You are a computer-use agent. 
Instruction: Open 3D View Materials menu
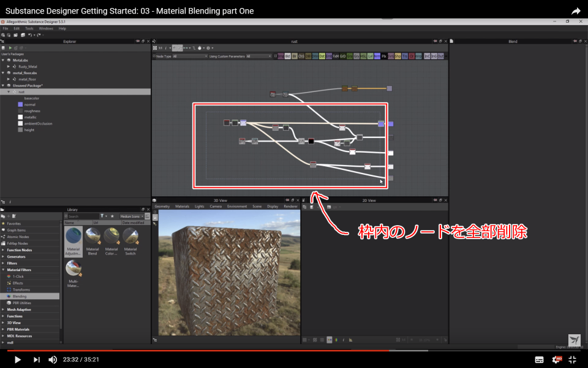click(183, 207)
